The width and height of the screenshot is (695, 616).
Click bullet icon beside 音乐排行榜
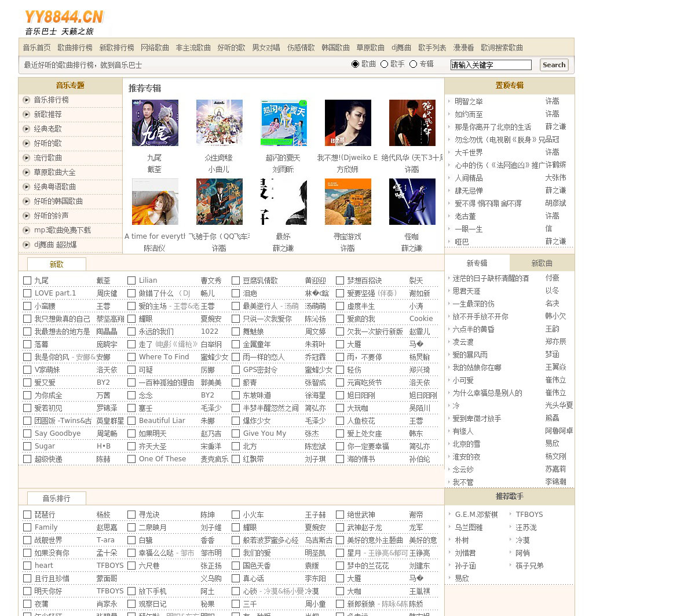point(26,100)
